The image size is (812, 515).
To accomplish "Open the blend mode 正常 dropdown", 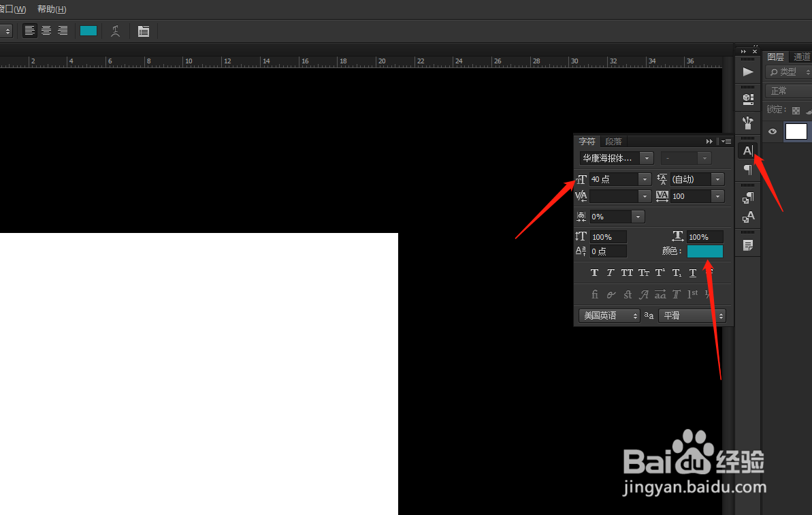I will (790, 91).
